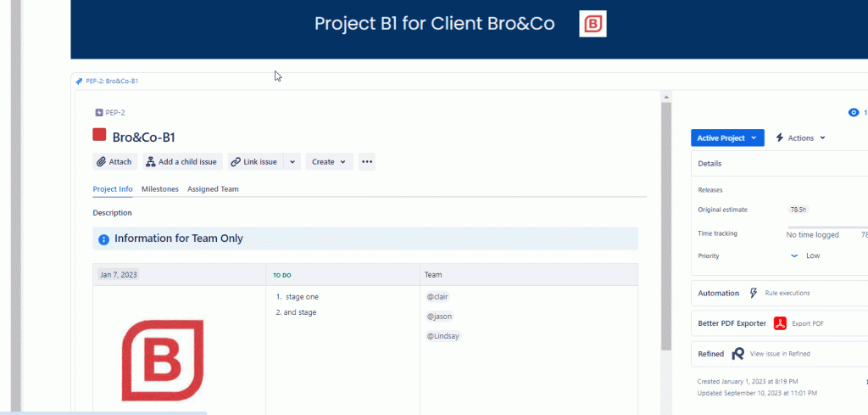868x415 pixels.
Task: Click the Information for Team Only heading
Action: click(x=179, y=238)
